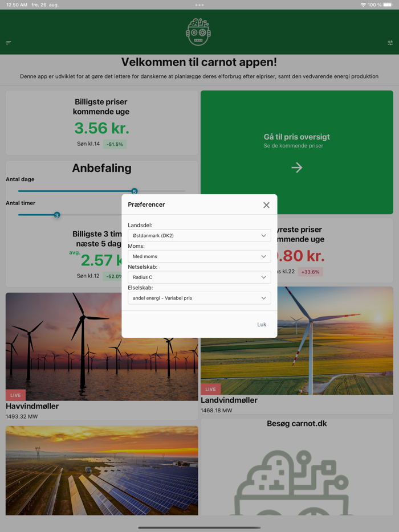Click the LIVE badge on Havvindmøller image
399x532 pixels.
15,395
